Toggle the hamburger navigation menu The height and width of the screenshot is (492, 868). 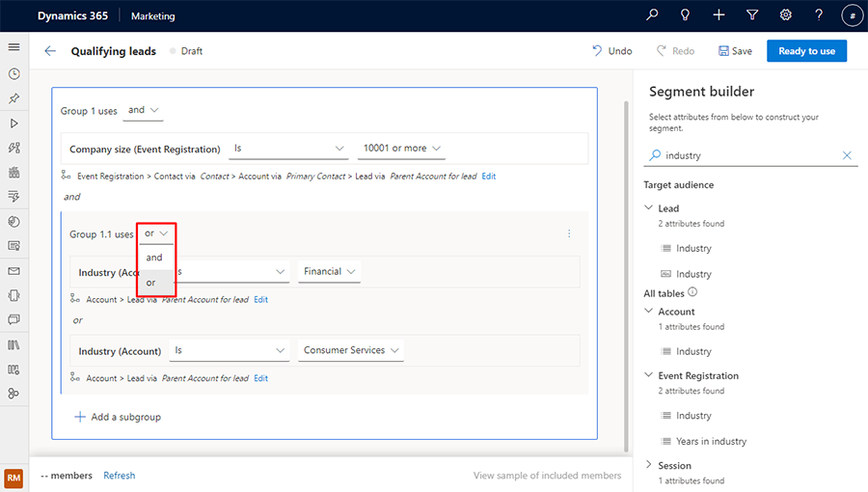point(14,47)
